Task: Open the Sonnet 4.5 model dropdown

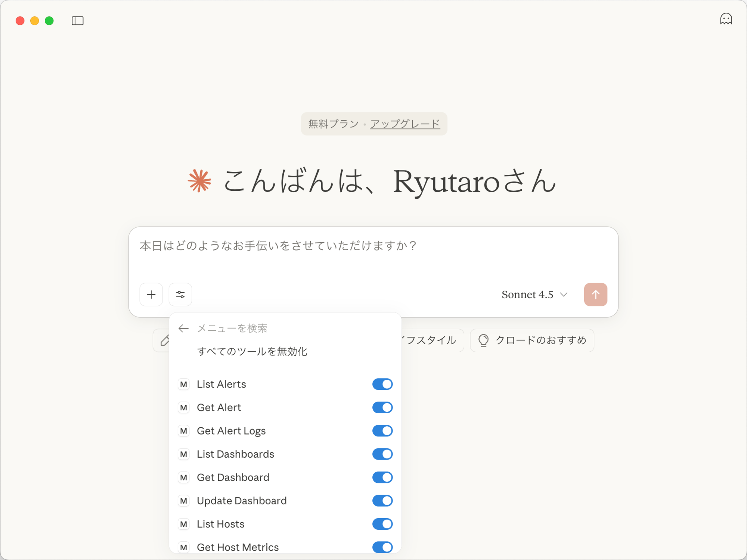Action: click(x=534, y=295)
